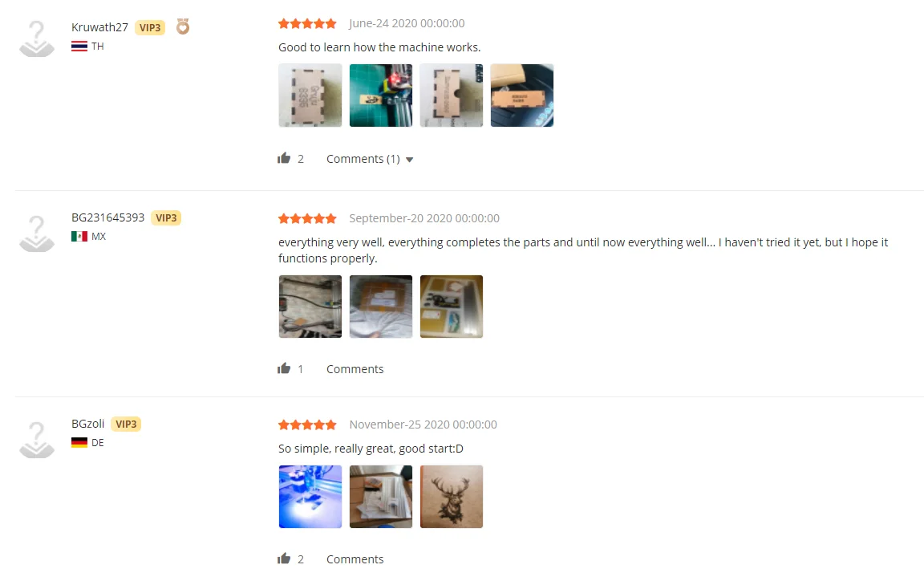924x585 pixels.
Task: Click Kruwath27's bronze medal badge icon
Action: pyautogui.click(x=183, y=26)
